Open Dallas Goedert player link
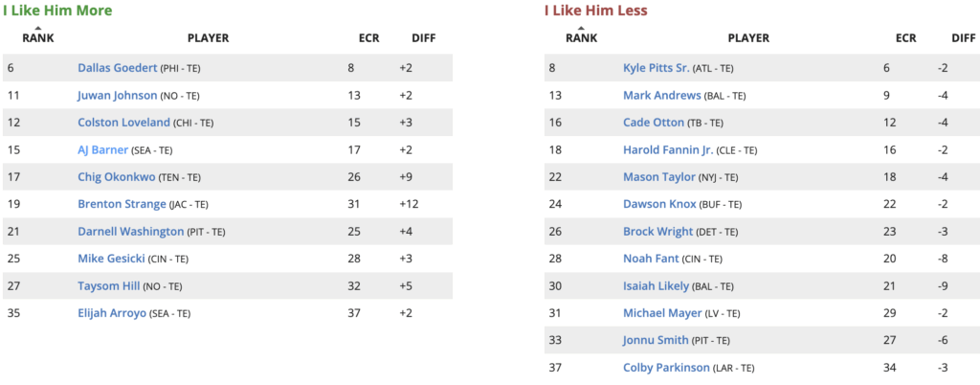The height and width of the screenshot is (385, 980). tap(116, 68)
